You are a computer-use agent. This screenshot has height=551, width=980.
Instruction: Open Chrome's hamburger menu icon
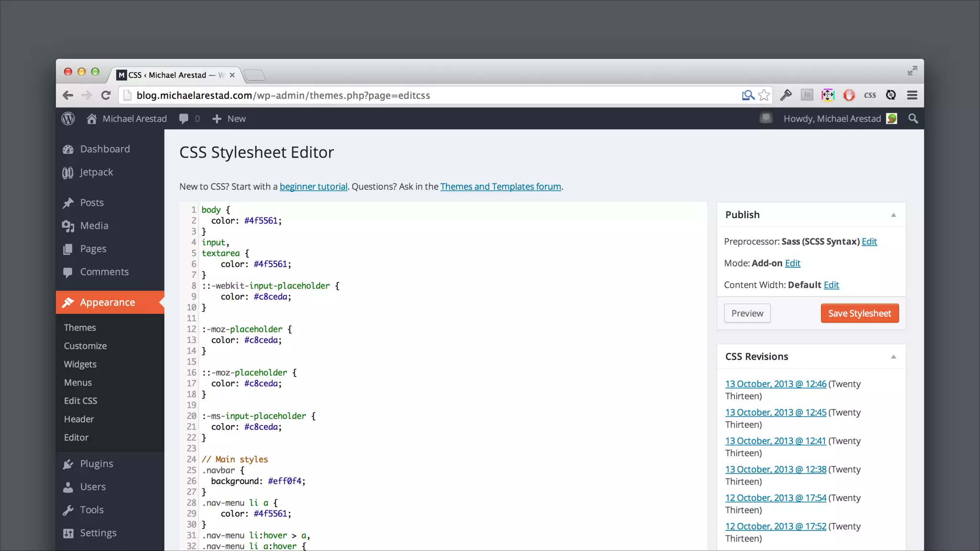pyautogui.click(x=912, y=95)
